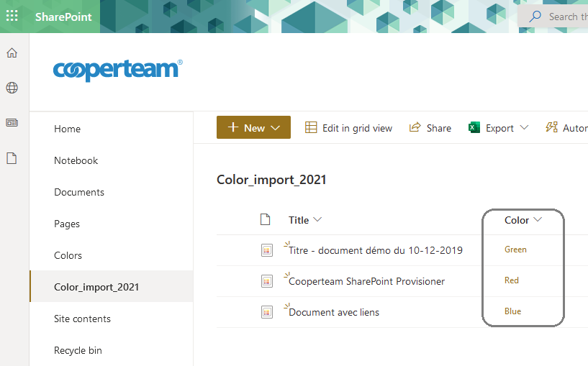Screen dimensions: 588x366
Task: Expand the Export dropdown chevron
Action: tap(524, 128)
